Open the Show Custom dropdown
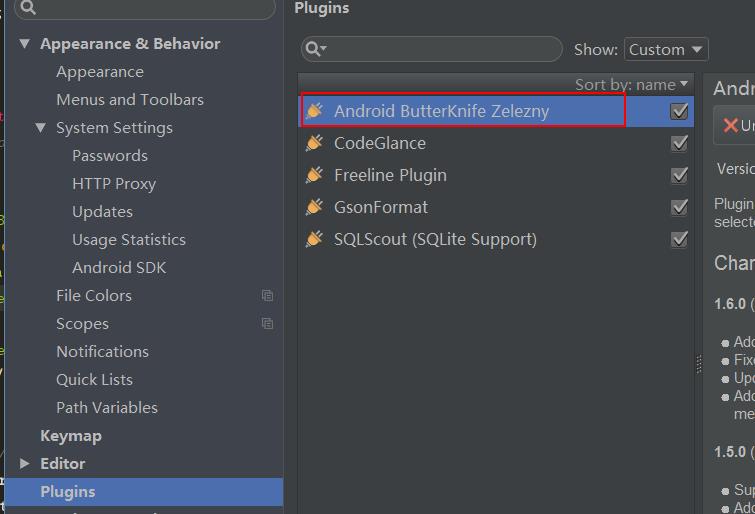The image size is (755, 514). point(666,49)
